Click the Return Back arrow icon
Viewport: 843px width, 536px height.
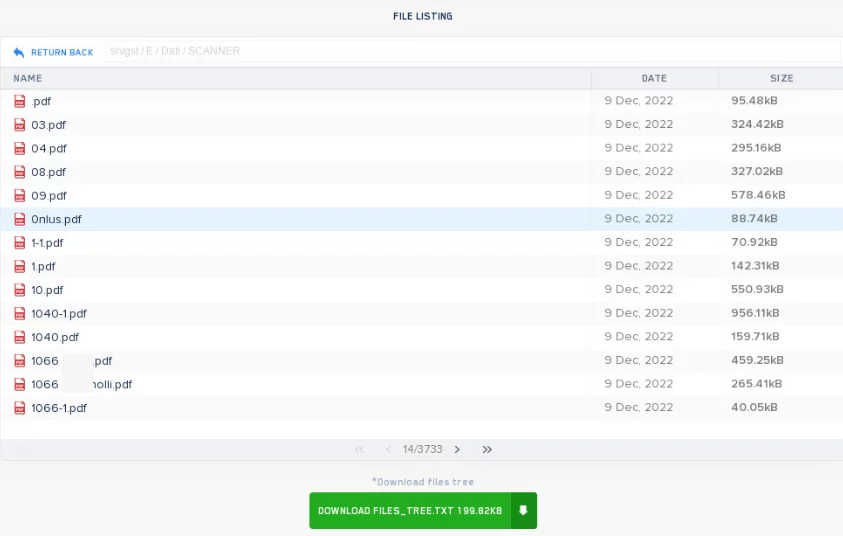point(19,52)
